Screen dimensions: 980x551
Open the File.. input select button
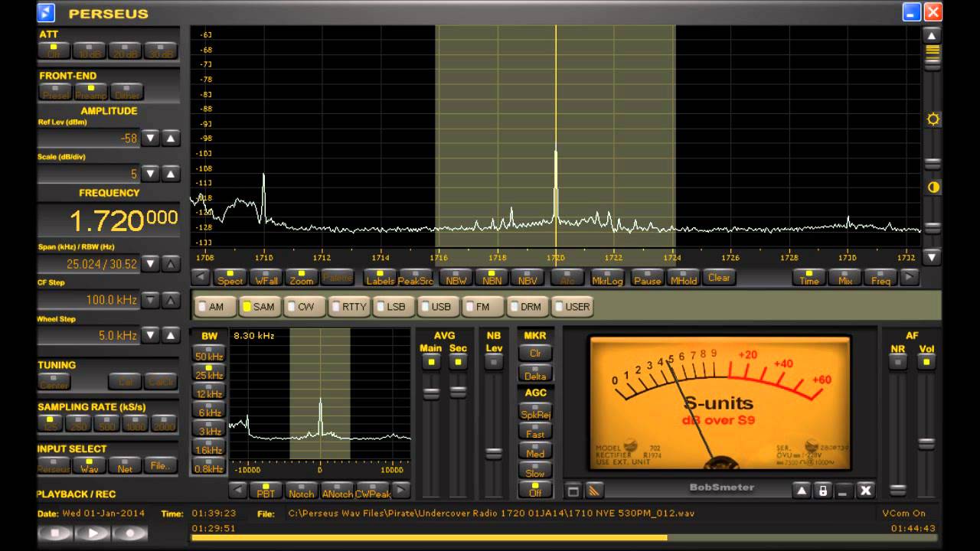(x=160, y=465)
